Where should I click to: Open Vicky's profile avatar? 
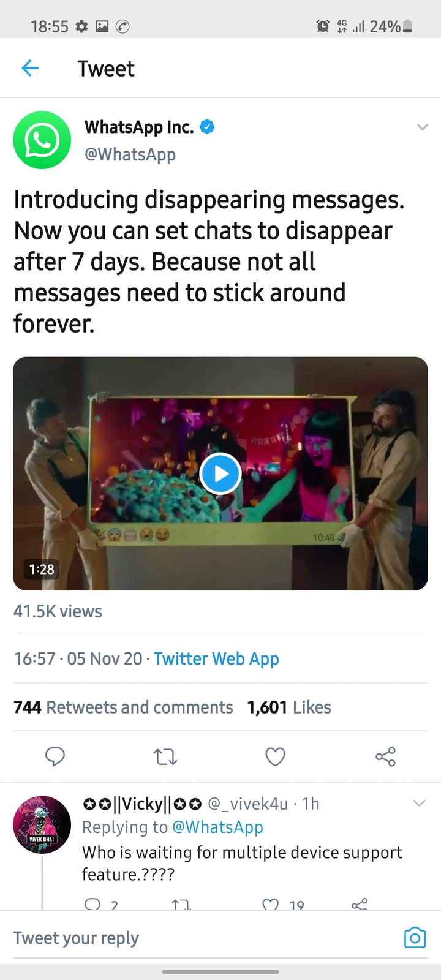coord(42,824)
